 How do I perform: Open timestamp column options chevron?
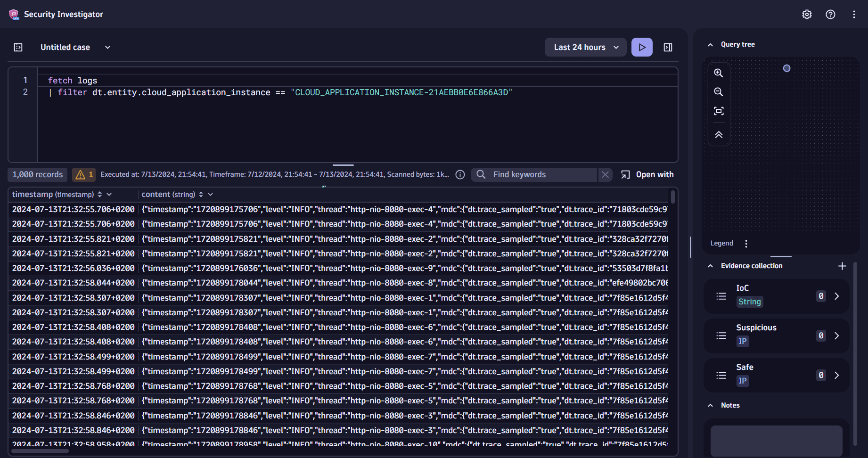[109, 195]
